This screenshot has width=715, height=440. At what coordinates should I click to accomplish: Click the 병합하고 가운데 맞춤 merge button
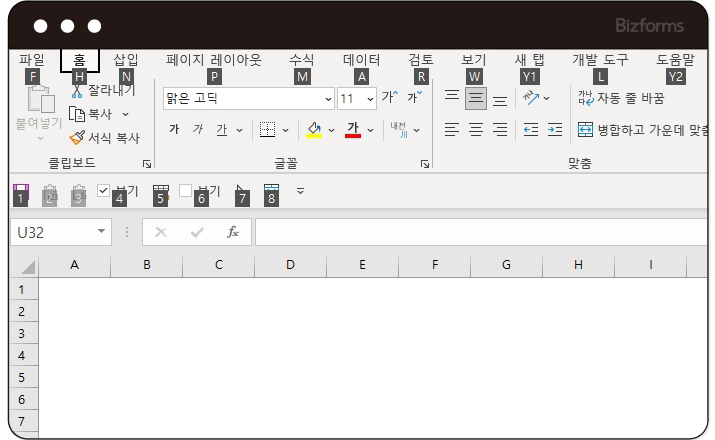pyautogui.click(x=640, y=129)
